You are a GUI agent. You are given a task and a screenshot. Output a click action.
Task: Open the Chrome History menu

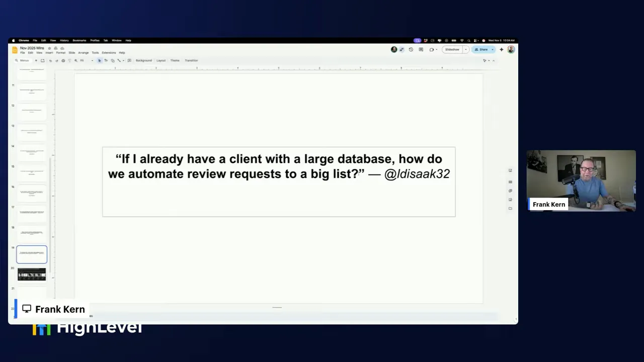pyautogui.click(x=64, y=40)
